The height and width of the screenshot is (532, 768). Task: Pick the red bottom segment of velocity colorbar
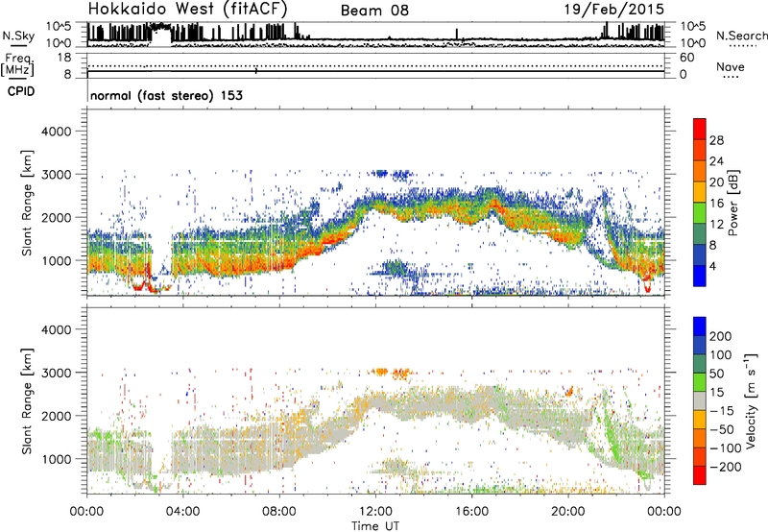700,475
